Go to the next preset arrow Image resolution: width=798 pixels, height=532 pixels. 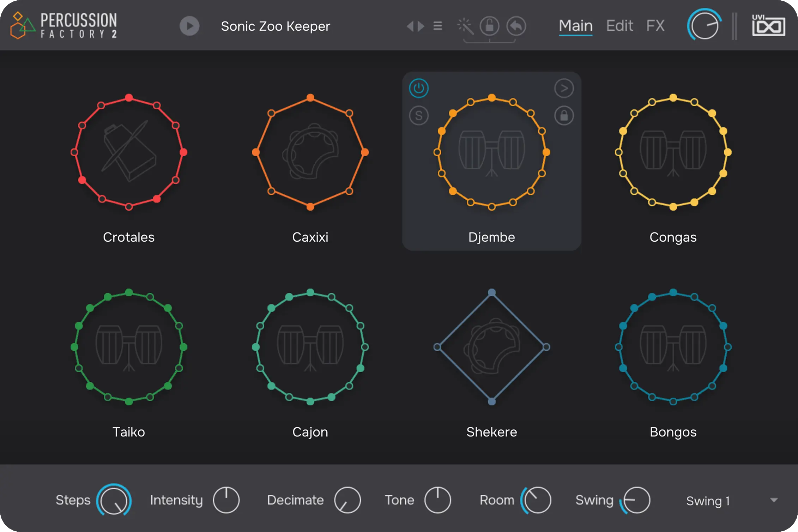[x=421, y=26]
